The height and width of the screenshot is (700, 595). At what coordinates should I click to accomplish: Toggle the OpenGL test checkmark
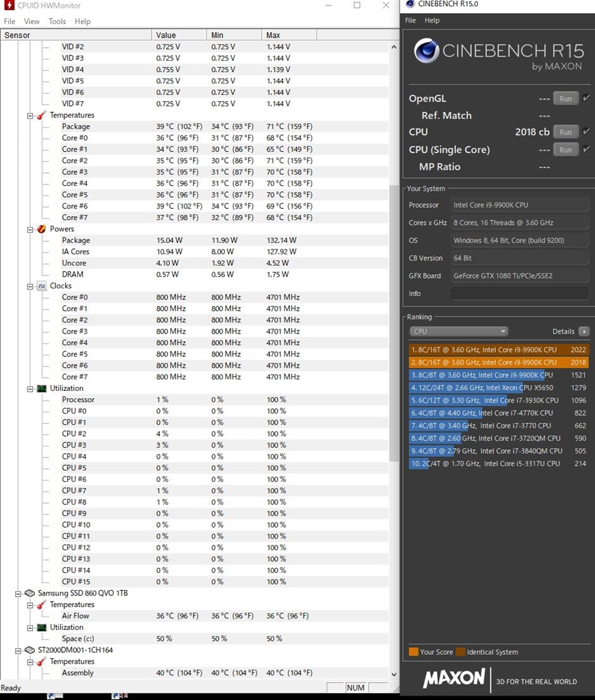coord(587,98)
